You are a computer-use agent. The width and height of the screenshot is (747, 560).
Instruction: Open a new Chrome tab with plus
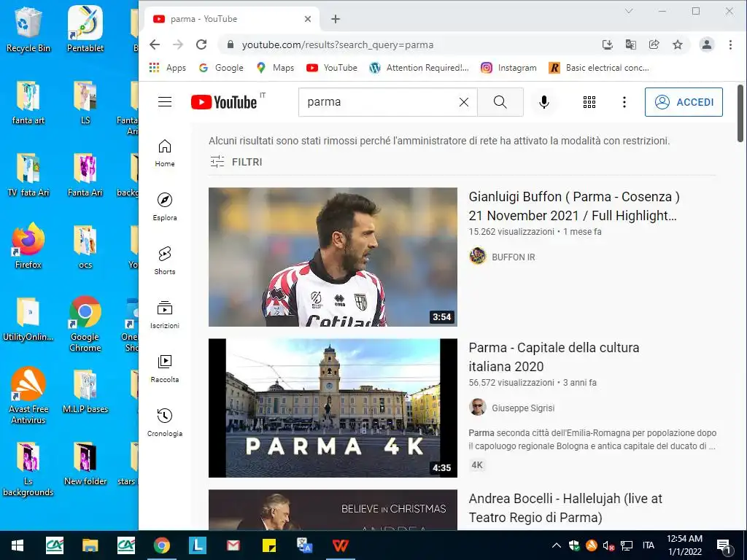(336, 19)
